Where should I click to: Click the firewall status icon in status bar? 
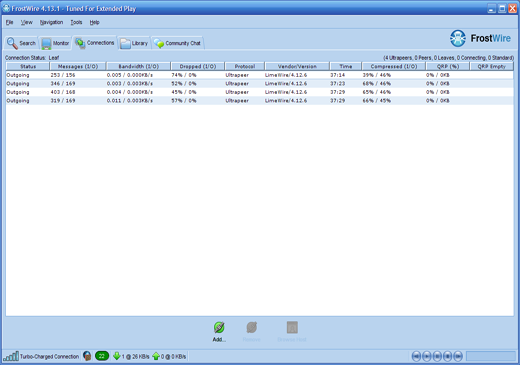click(87, 356)
